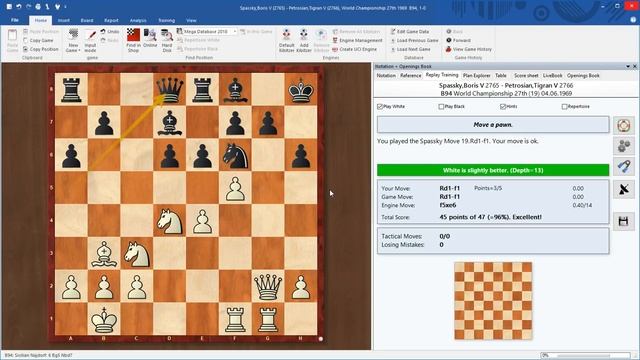Switch to the Notation panel tab
This screenshot has height=360, width=640.
386,76
